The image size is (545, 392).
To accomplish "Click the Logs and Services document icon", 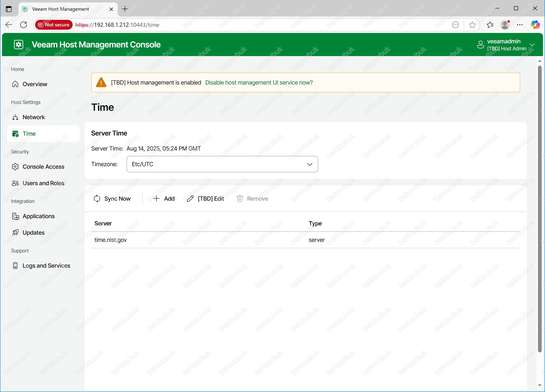I will click(15, 266).
